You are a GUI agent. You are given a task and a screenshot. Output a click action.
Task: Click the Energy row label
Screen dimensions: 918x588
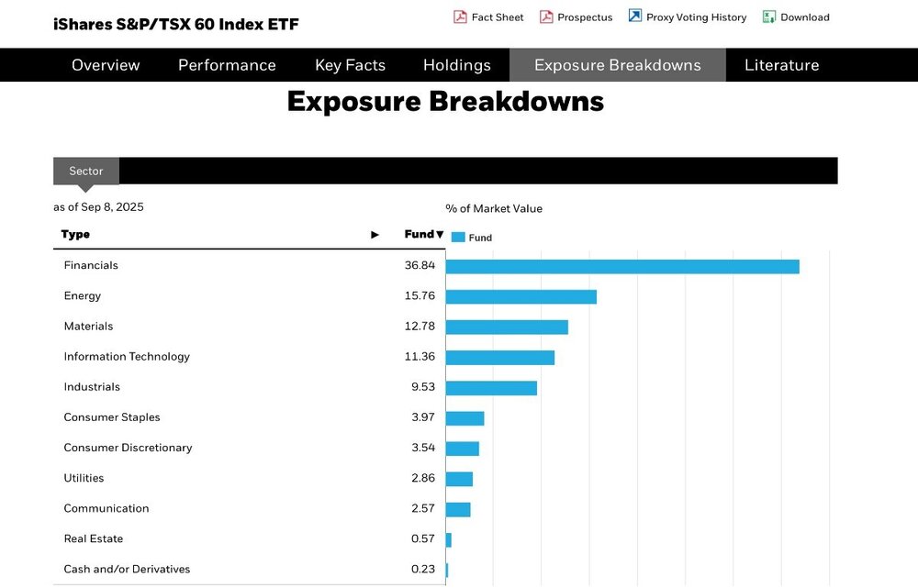(x=83, y=296)
